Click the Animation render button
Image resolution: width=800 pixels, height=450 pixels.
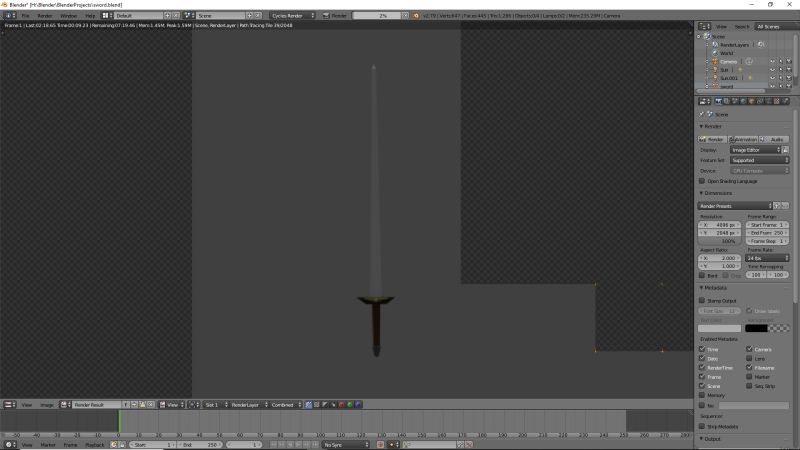[x=743, y=139]
